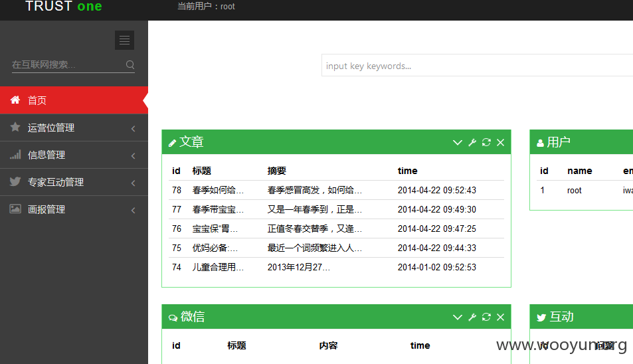The width and height of the screenshot is (633, 364).
Task: Click the Twitter bird icon beside 专家互动管理
Action: point(15,181)
